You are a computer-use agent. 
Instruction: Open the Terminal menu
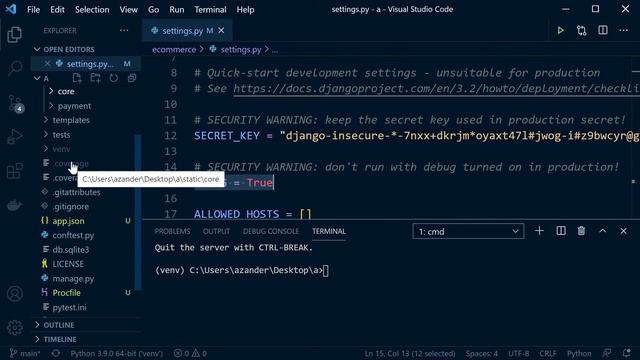[x=210, y=9]
